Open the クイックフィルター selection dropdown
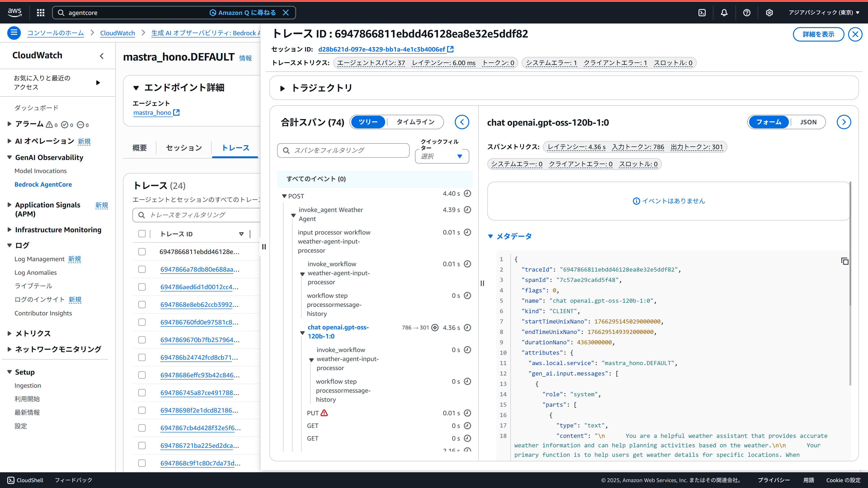The height and width of the screenshot is (488, 868). pos(442,156)
